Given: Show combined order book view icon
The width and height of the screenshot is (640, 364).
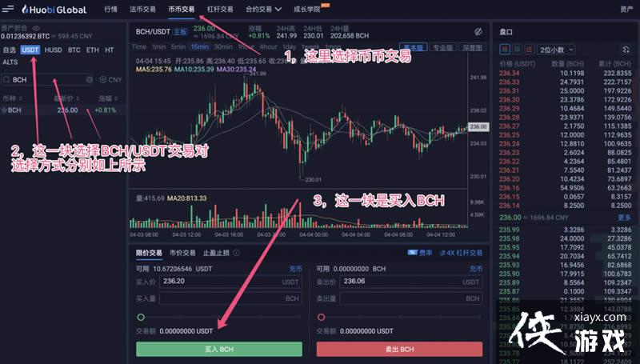Looking at the screenshot, I should 505,50.
